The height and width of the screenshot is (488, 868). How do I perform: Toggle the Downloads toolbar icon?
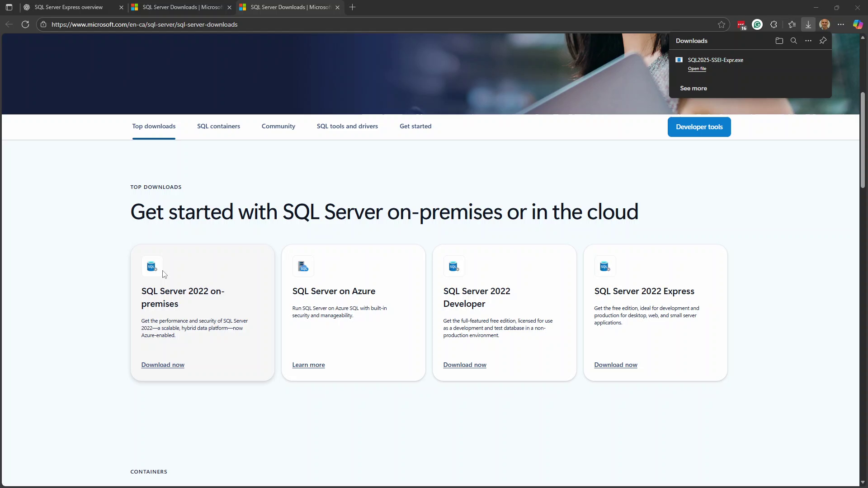click(808, 24)
